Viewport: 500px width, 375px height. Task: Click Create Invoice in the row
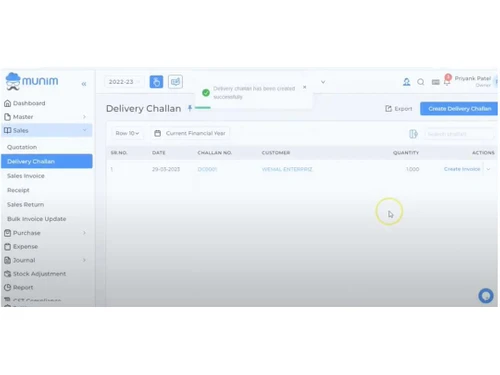point(462,169)
